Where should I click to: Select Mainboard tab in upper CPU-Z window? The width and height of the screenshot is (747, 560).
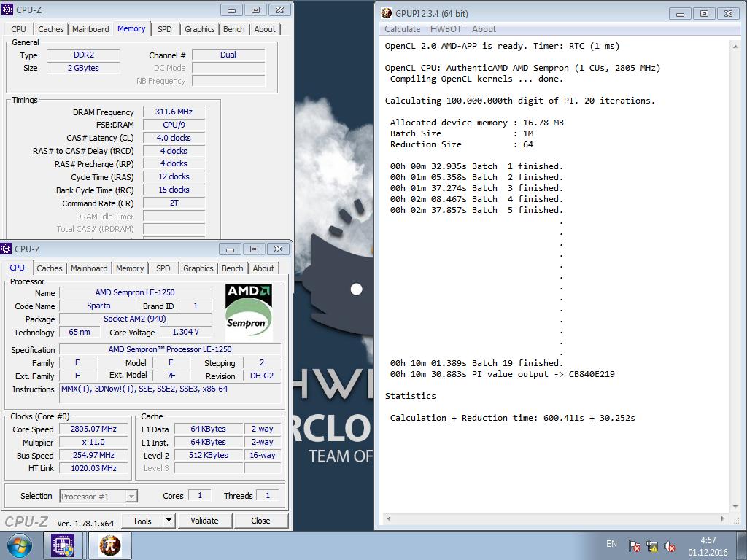(90, 29)
